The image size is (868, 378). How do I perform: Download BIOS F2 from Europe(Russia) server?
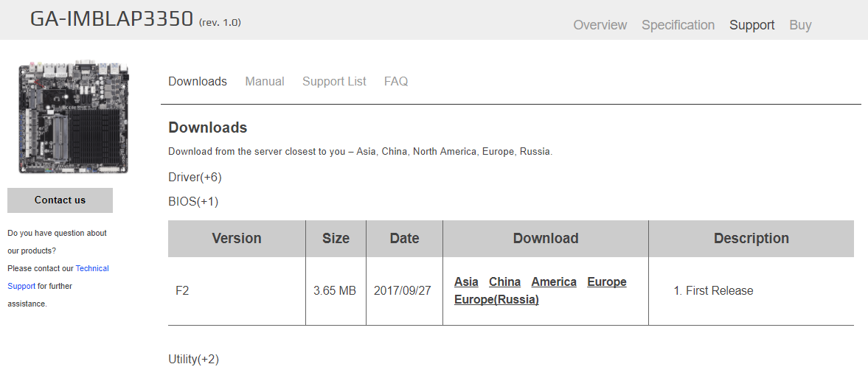pos(496,299)
